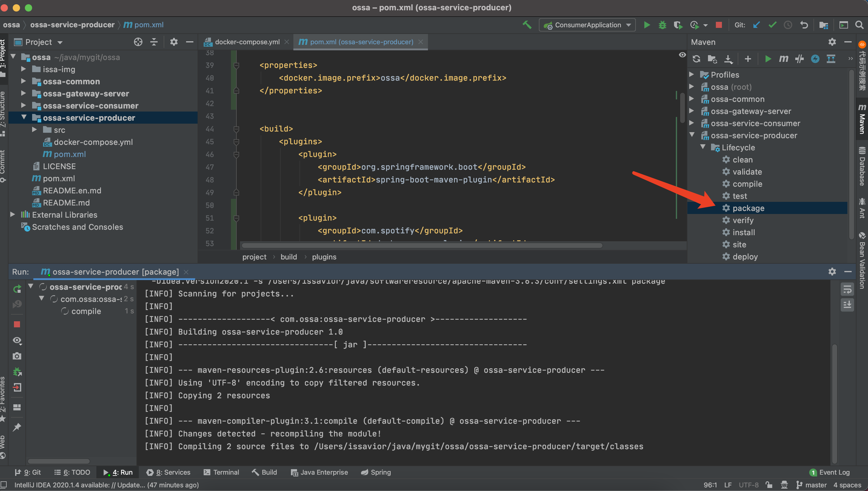Click the Run console vertical scrollbar
The width and height of the screenshot is (868, 491).
[x=835, y=403]
